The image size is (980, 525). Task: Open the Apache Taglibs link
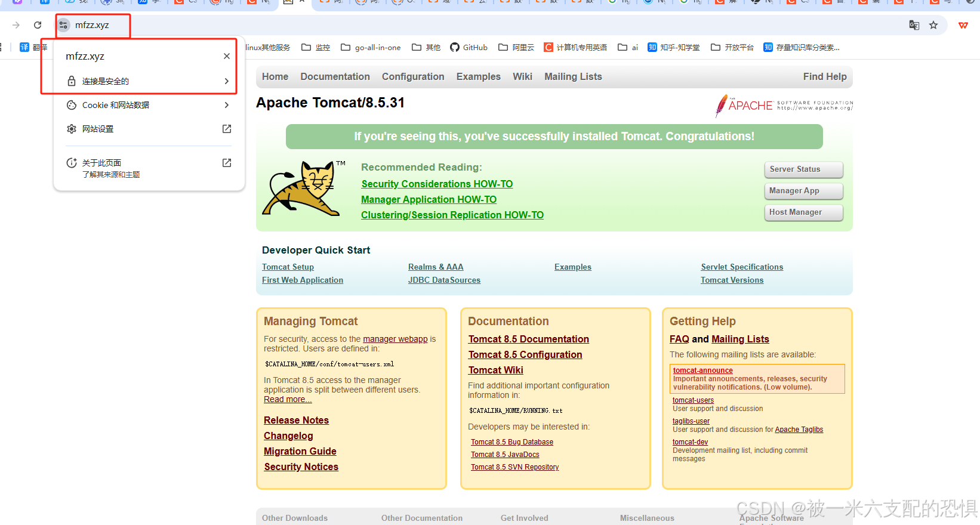tap(799, 430)
